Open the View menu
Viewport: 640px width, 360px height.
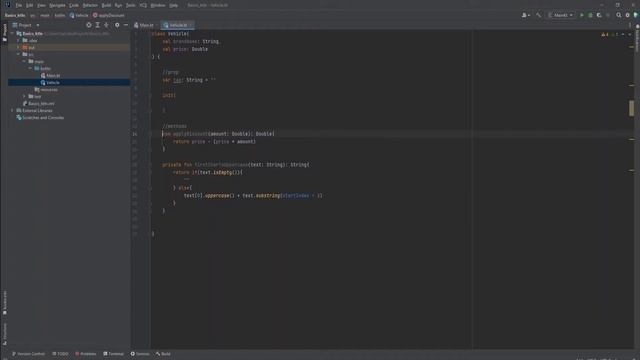coord(41,5)
